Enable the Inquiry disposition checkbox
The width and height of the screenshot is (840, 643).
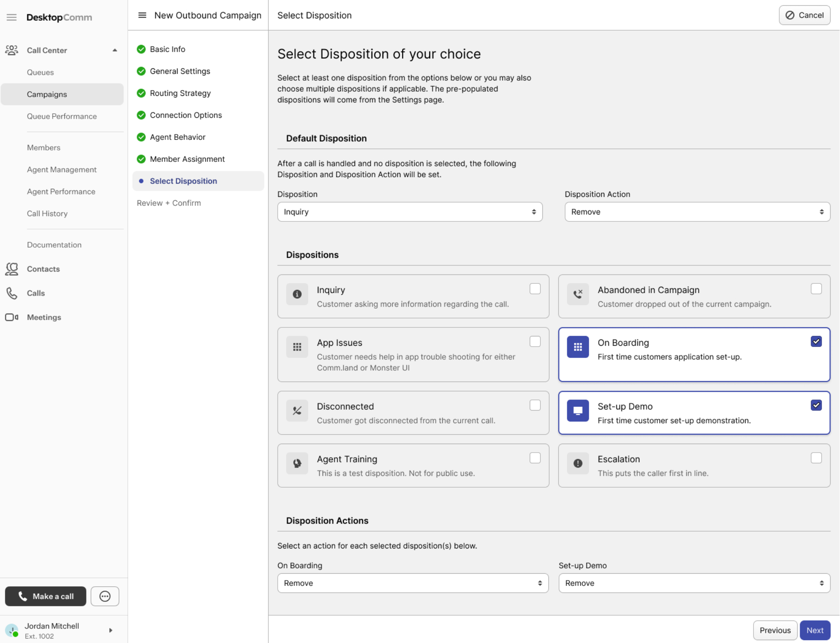(535, 289)
